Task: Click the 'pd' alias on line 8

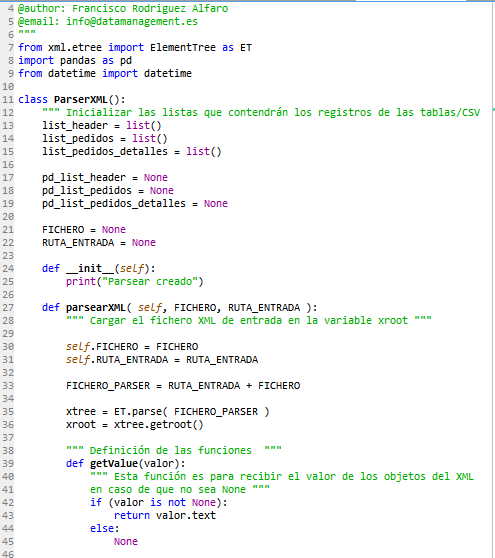Action: pos(126,61)
